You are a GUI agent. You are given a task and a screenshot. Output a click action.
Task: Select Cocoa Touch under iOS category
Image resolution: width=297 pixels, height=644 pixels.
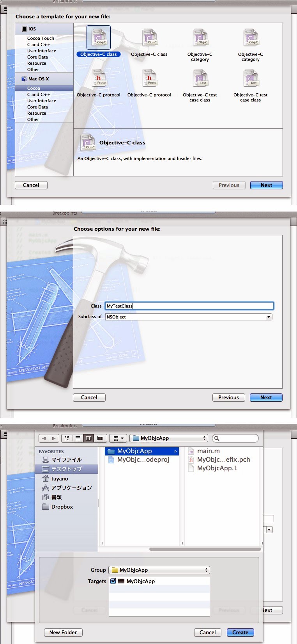point(41,38)
